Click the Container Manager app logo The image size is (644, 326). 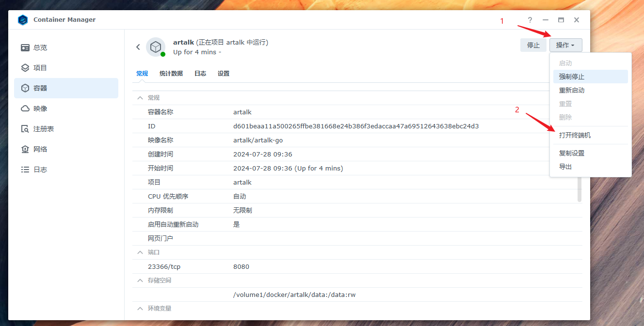pos(23,20)
